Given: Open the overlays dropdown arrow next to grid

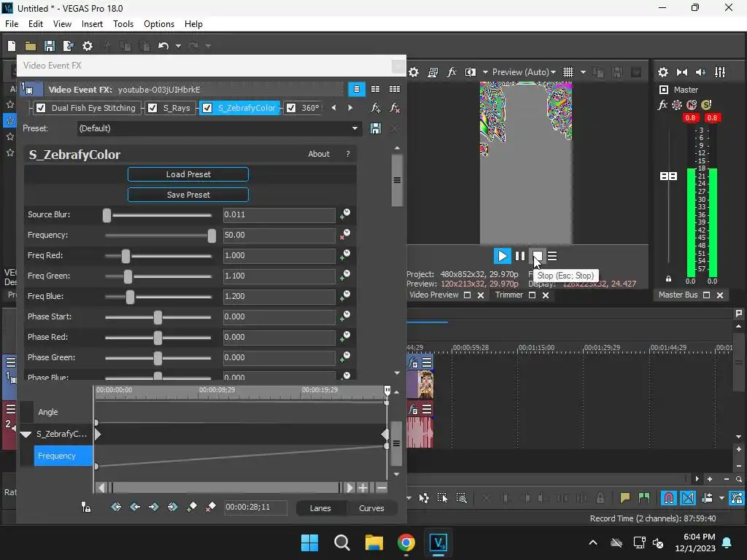Looking at the screenshot, I should [583, 72].
